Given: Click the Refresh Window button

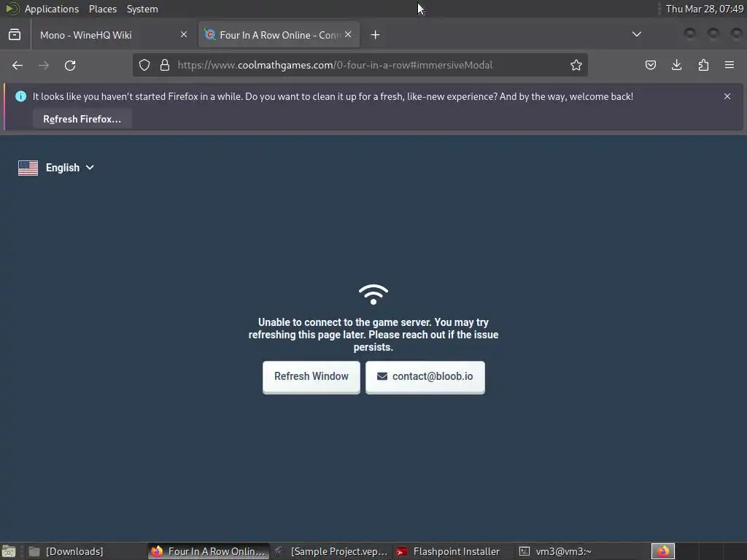Looking at the screenshot, I should click(x=311, y=377).
